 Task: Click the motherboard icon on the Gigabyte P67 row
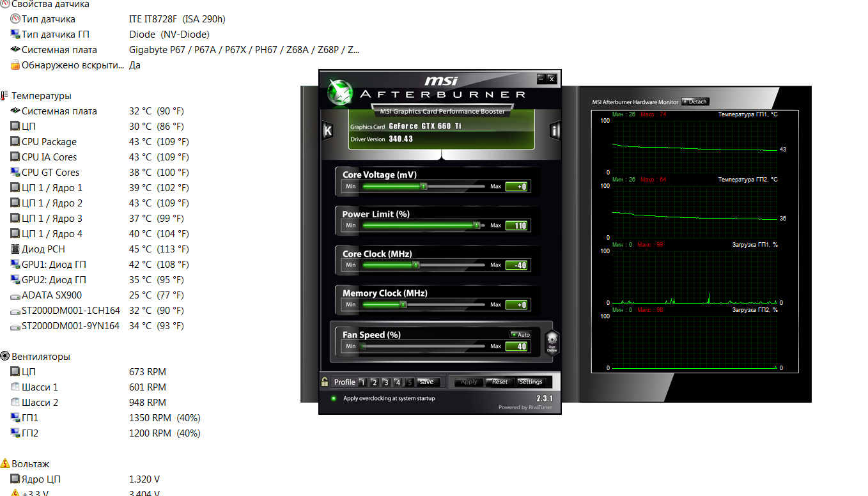click(15, 50)
